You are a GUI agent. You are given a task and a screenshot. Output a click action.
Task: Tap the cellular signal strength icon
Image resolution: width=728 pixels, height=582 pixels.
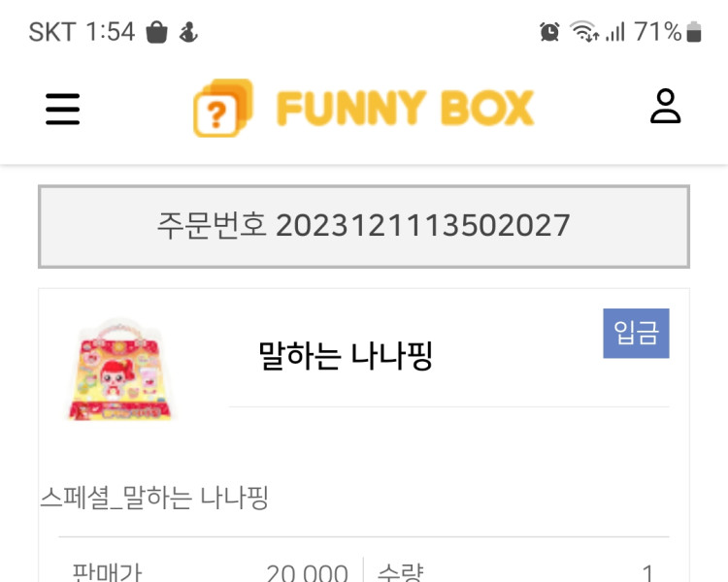click(x=615, y=32)
